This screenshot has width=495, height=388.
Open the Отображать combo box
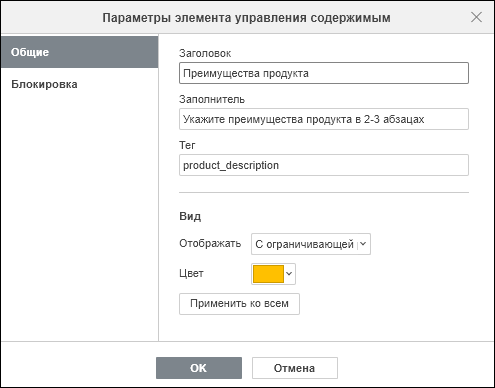point(311,244)
